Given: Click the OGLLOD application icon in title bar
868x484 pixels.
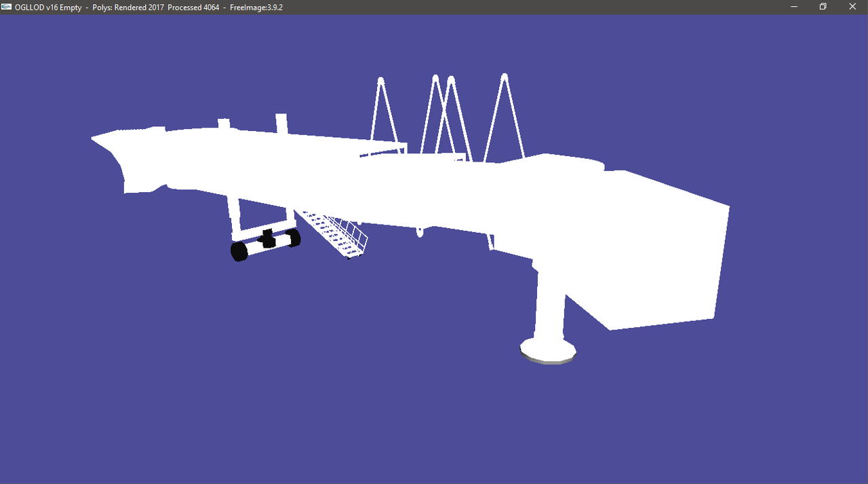Looking at the screenshot, I should [x=6, y=7].
